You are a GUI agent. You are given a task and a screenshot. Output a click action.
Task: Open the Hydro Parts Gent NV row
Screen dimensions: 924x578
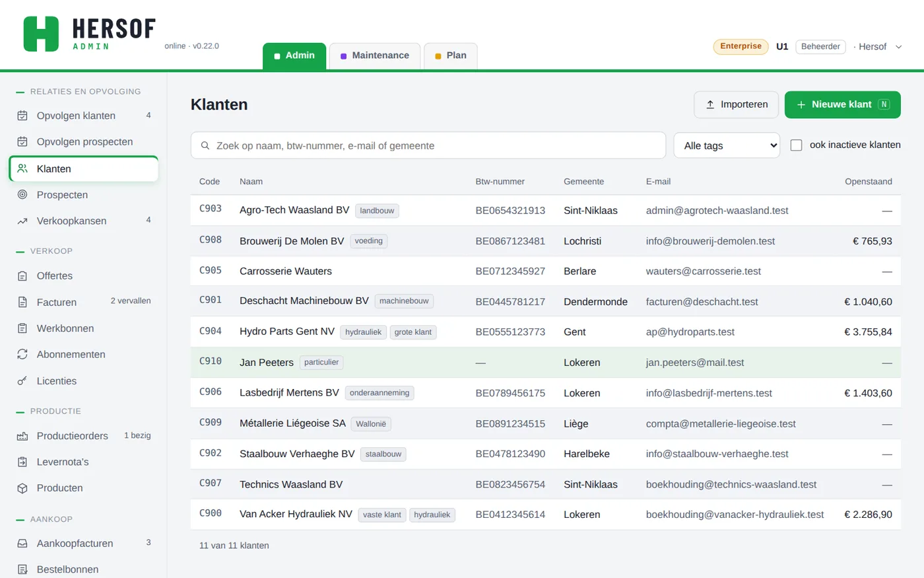(546, 332)
